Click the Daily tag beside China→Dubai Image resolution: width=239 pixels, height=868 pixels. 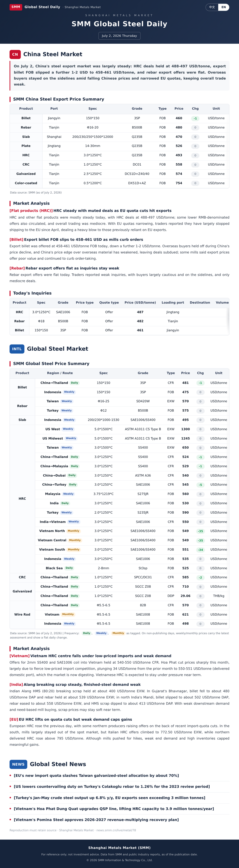[72, 475]
